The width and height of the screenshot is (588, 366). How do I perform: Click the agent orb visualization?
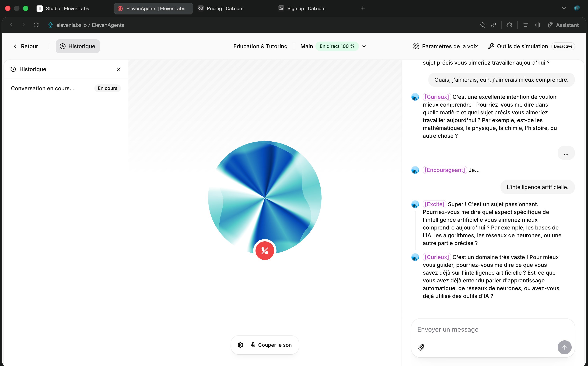(265, 198)
